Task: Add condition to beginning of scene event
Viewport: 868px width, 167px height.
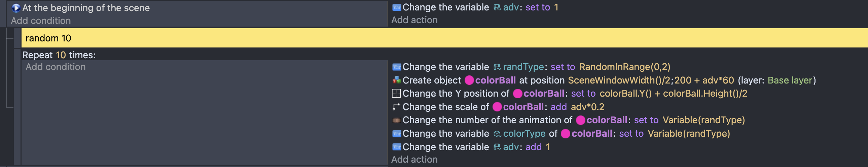Action: click(41, 21)
